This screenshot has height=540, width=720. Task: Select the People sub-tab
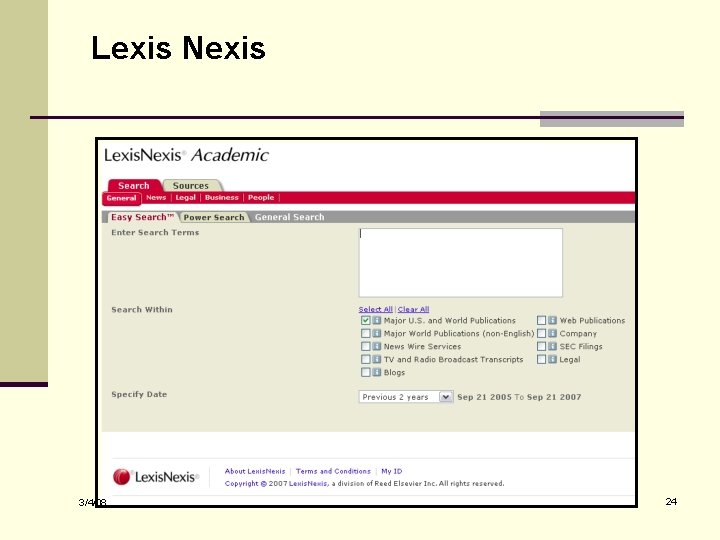(x=261, y=197)
